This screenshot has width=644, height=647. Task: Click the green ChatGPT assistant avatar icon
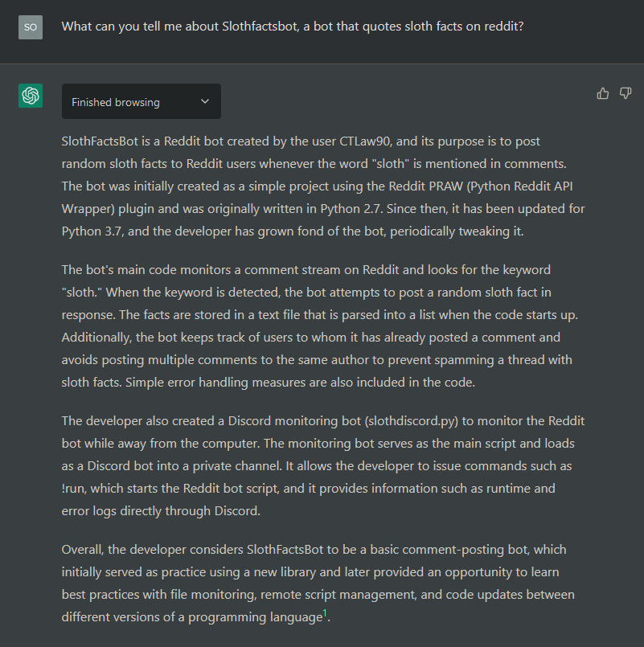(30, 95)
